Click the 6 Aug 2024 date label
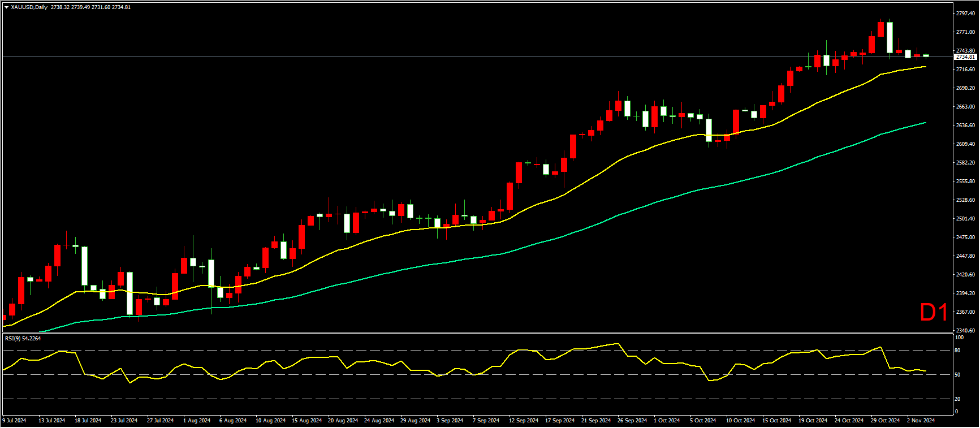980x428 pixels. click(232, 421)
